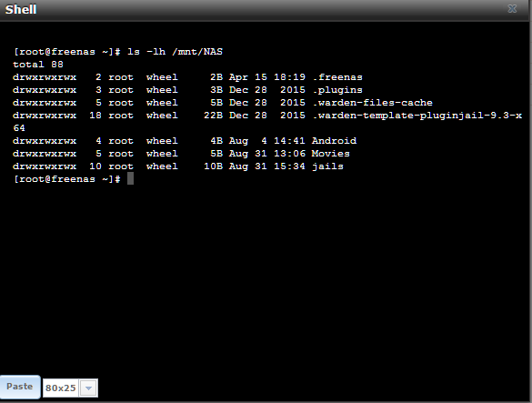The width and height of the screenshot is (532, 403).
Task: Click the .warden-files-cache entry
Action: point(372,103)
